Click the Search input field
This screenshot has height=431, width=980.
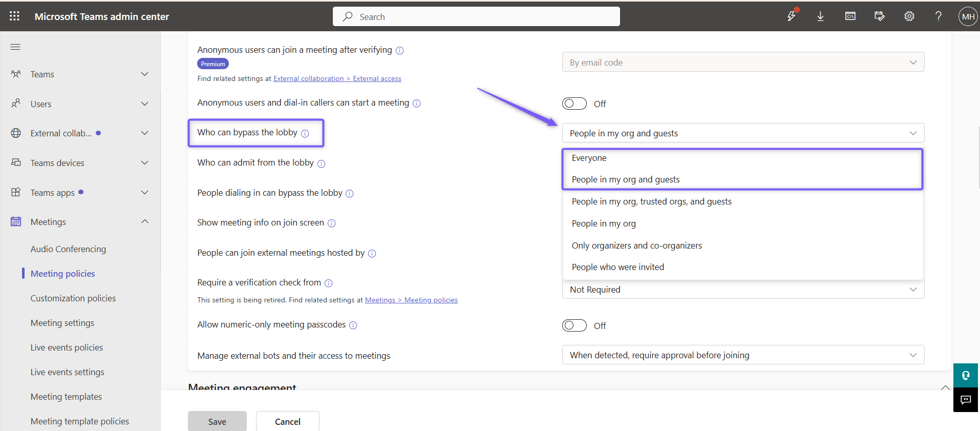pos(476,16)
